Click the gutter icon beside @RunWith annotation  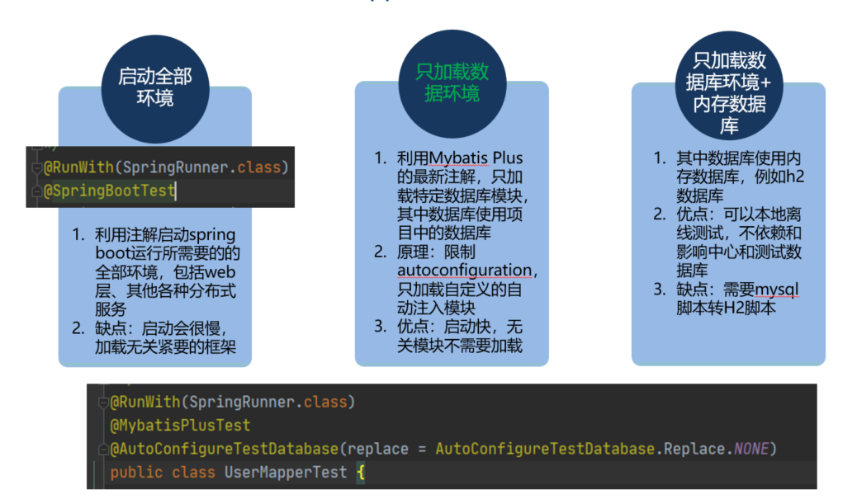click(36, 167)
